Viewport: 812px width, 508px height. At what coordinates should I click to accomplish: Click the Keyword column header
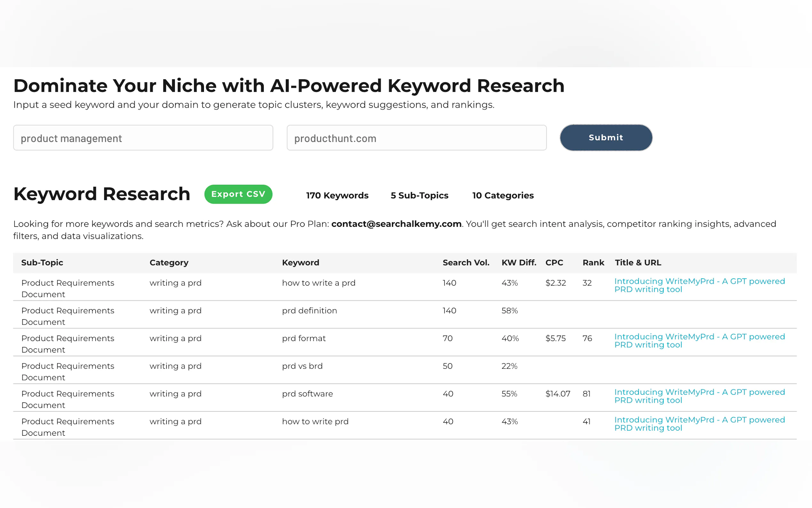301,263
